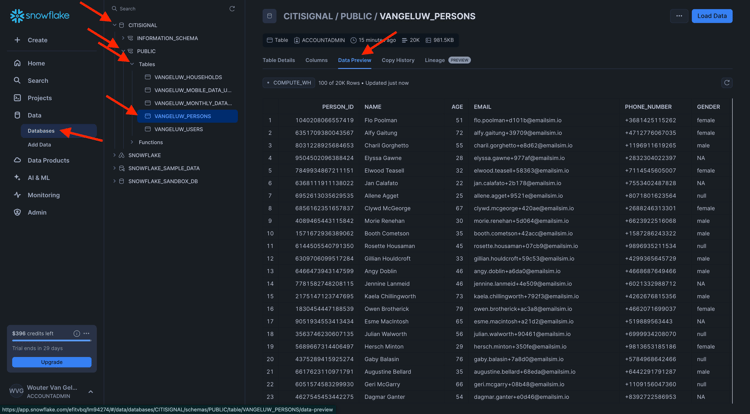Expand the SNOWFLAKE_SANDBOX_DB database
This screenshot has height=414, width=750.
pos(114,181)
